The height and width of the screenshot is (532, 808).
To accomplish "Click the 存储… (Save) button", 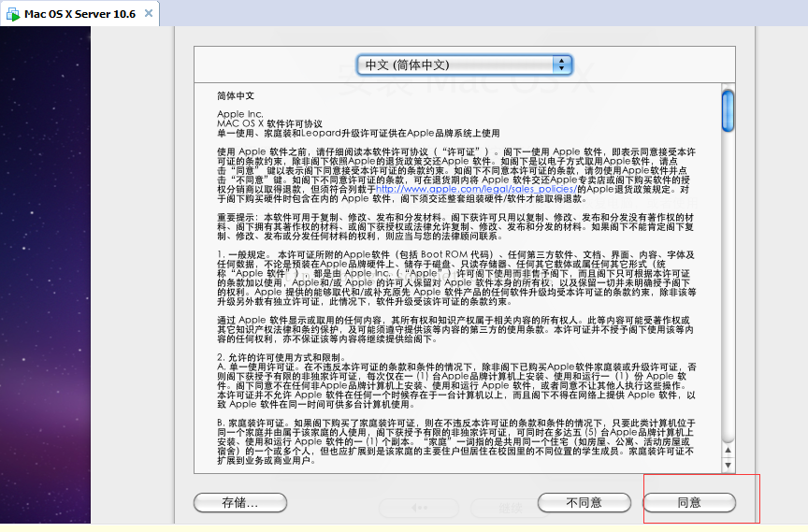I will [x=240, y=503].
